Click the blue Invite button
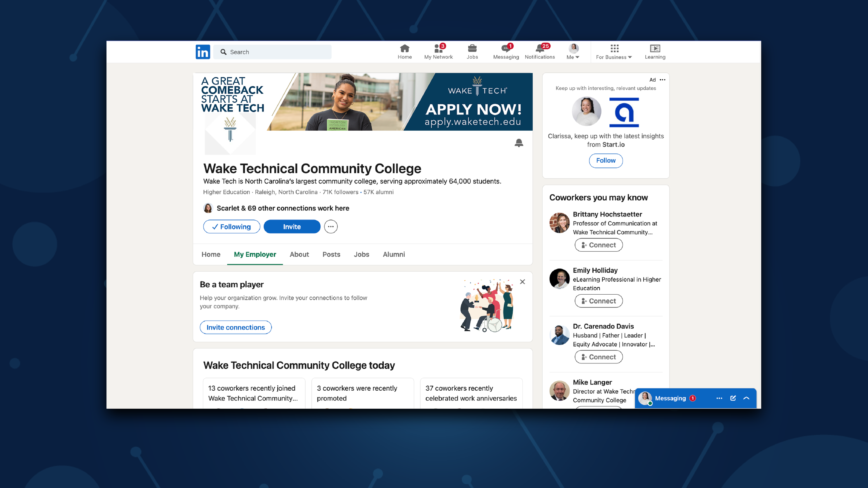 [x=292, y=227]
